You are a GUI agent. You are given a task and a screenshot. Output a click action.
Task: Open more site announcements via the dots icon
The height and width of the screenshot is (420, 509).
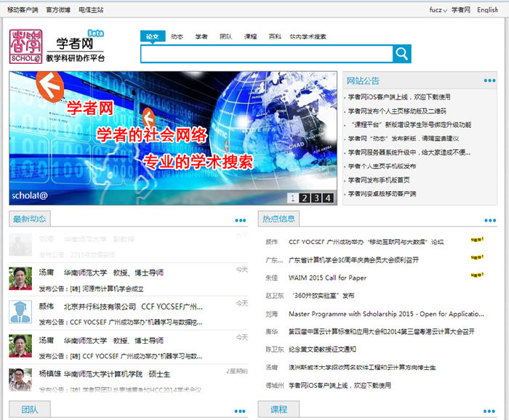[x=489, y=81]
